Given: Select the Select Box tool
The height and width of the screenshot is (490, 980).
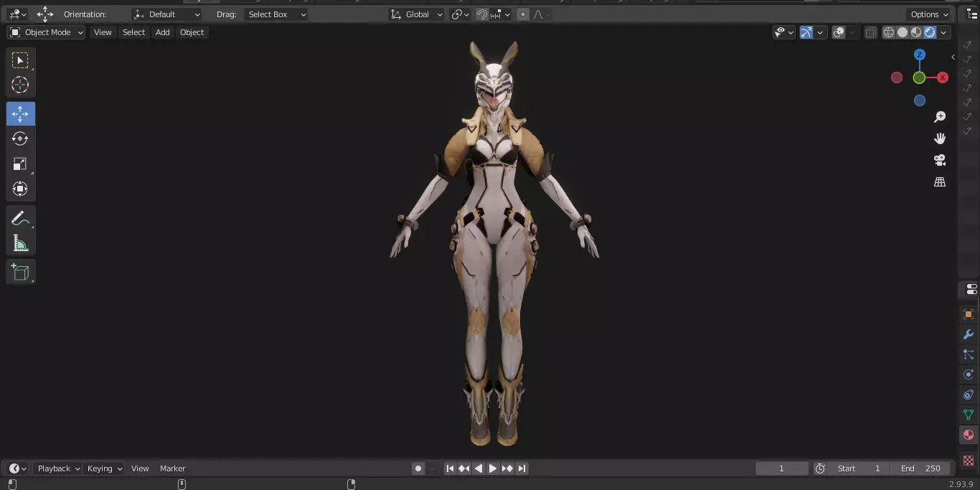Looking at the screenshot, I should point(20,60).
